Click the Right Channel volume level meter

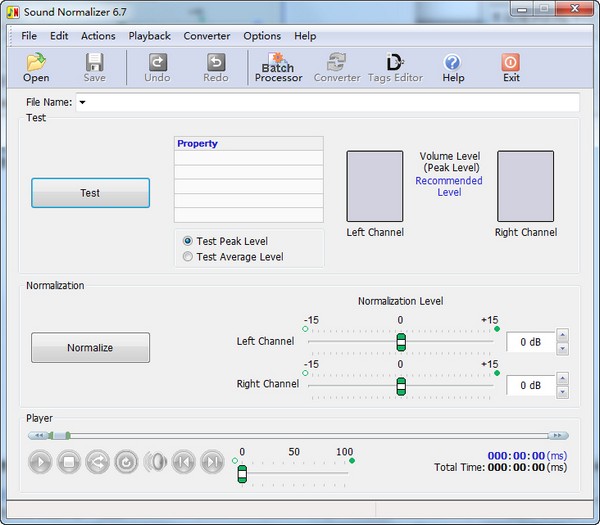[525, 186]
